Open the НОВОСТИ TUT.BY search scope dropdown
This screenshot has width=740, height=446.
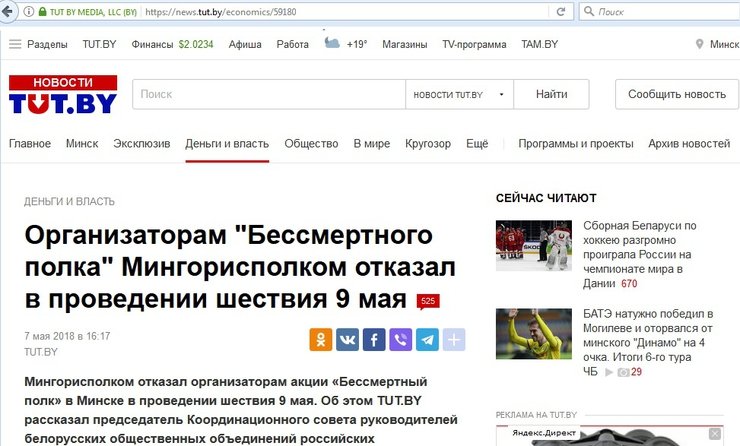pyautogui.click(x=458, y=94)
